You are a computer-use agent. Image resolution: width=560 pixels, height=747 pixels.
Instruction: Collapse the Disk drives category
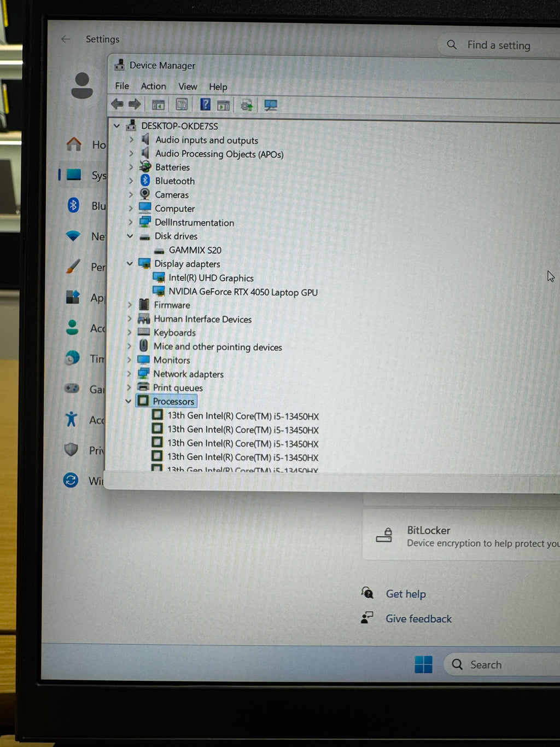point(130,236)
